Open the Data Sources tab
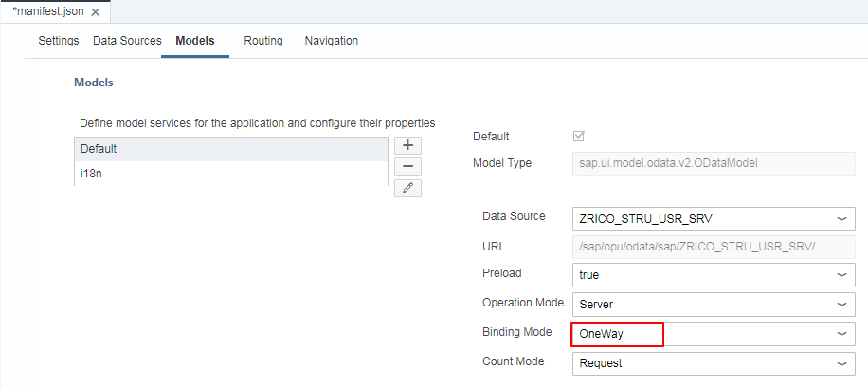Screen dimensions: 868x389 click(x=127, y=41)
